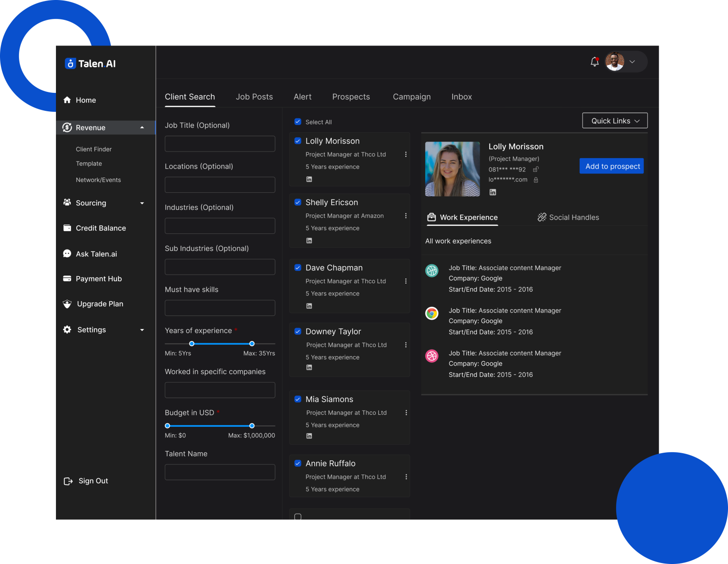Screen dimensions: 728x564
Task: Open Shelly Ericson's LinkedIn icon
Action: (x=309, y=241)
